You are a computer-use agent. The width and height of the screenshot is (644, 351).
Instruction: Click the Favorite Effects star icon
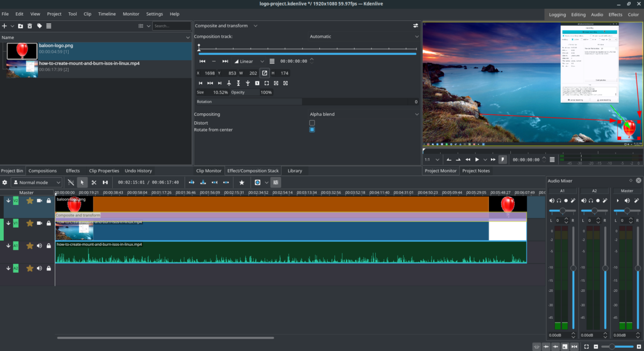click(x=241, y=182)
